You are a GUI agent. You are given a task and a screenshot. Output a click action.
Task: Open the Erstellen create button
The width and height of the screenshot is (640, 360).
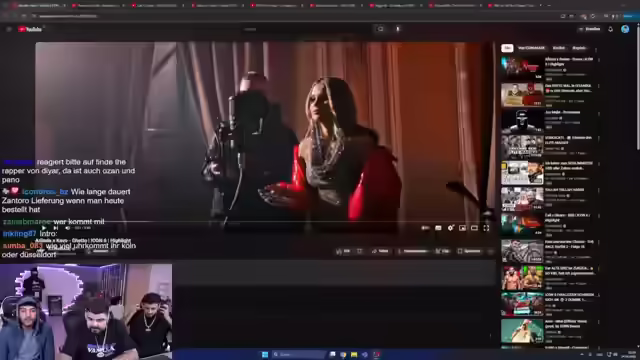(590, 29)
